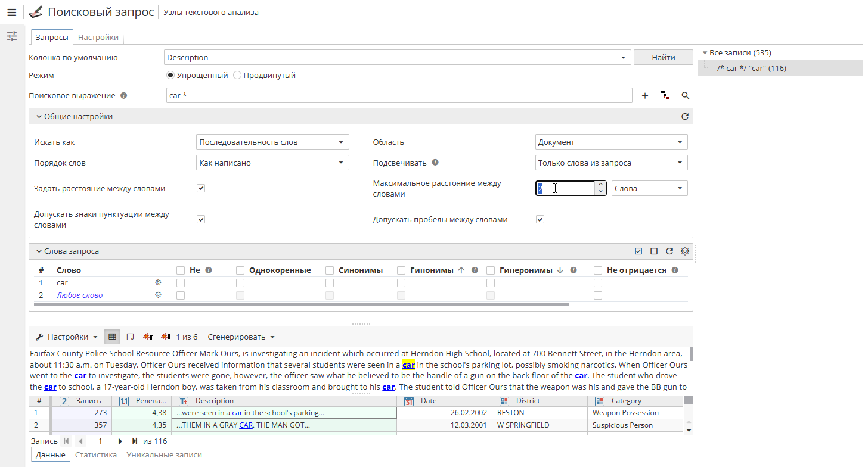Go to next highlighted match
868x467 pixels.
point(166,337)
